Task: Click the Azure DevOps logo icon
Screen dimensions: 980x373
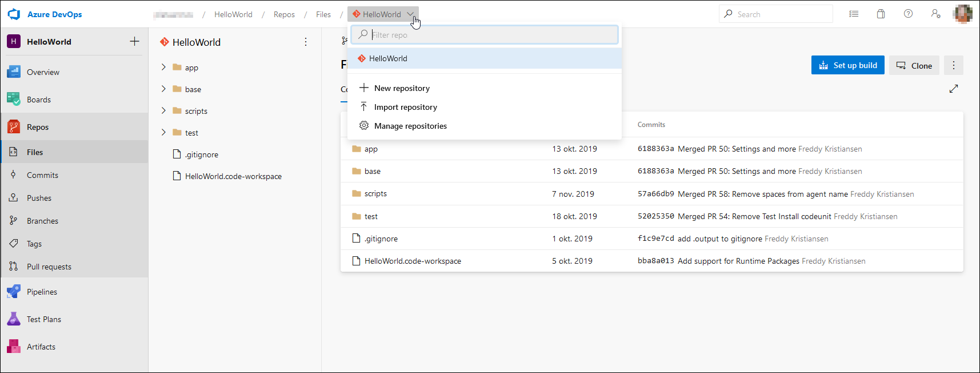Action: [14, 14]
